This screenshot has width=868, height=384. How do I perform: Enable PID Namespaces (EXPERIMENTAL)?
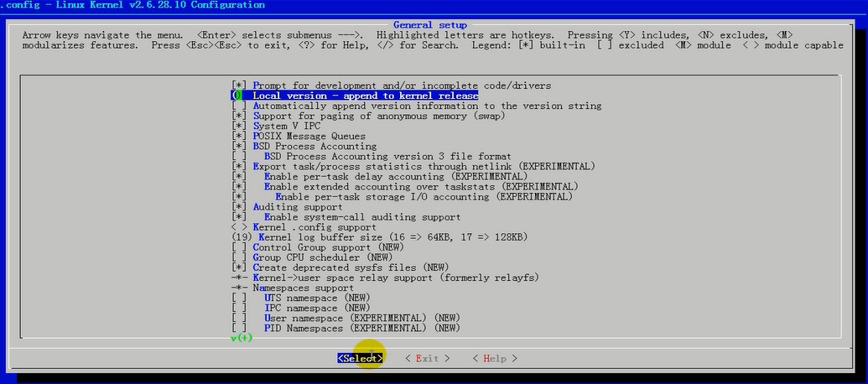[x=346, y=328]
